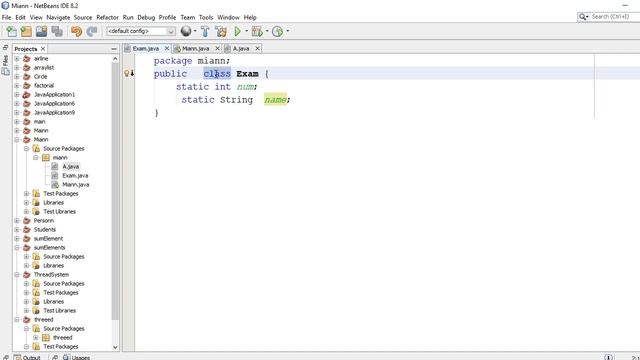The height and width of the screenshot is (360, 640).
Task: Close the A.java editor tab
Action: coord(258,49)
